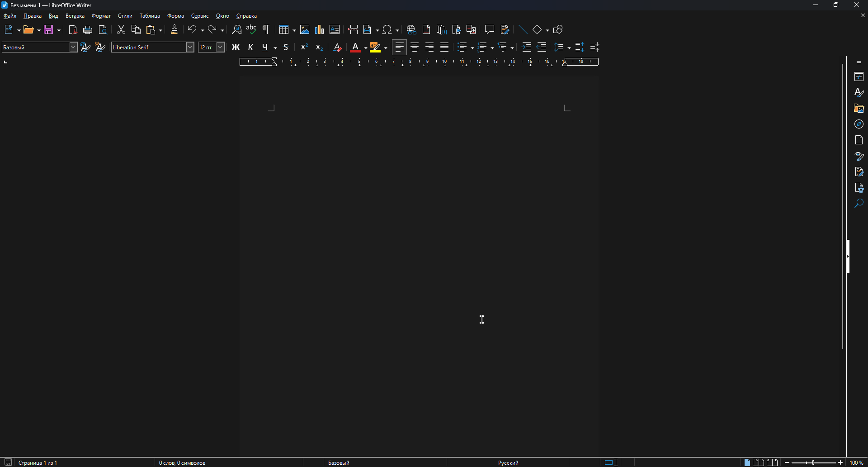The height and width of the screenshot is (467, 868).
Task: Open sidebar Gallery panel
Action: click(x=859, y=109)
